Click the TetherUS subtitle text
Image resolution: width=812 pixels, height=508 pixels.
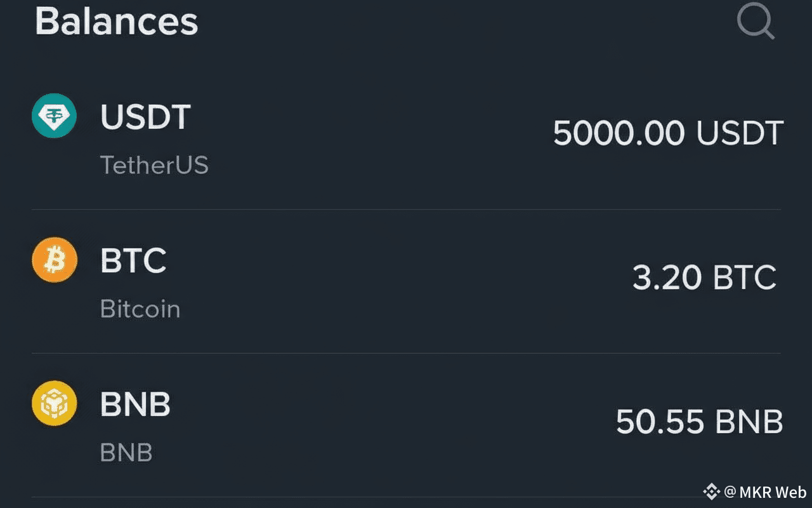click(x=154, y=165)
